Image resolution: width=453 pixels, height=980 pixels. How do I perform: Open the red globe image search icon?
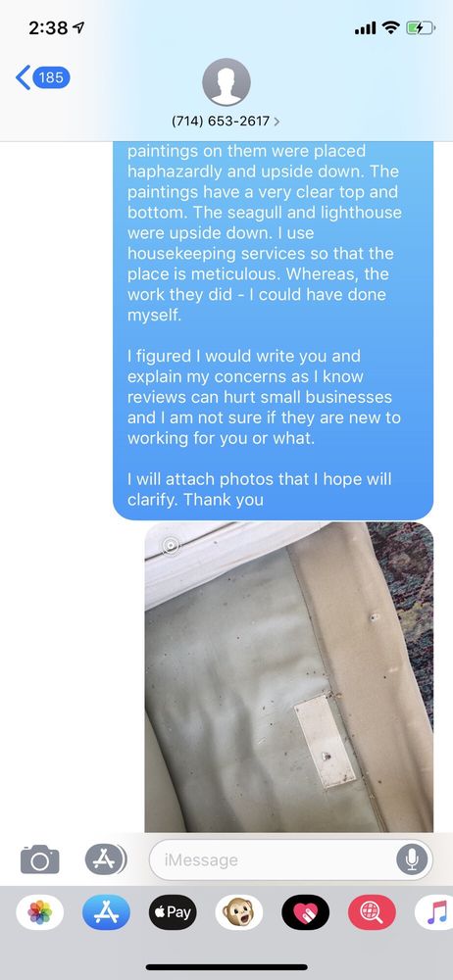[x=372, y=911]
